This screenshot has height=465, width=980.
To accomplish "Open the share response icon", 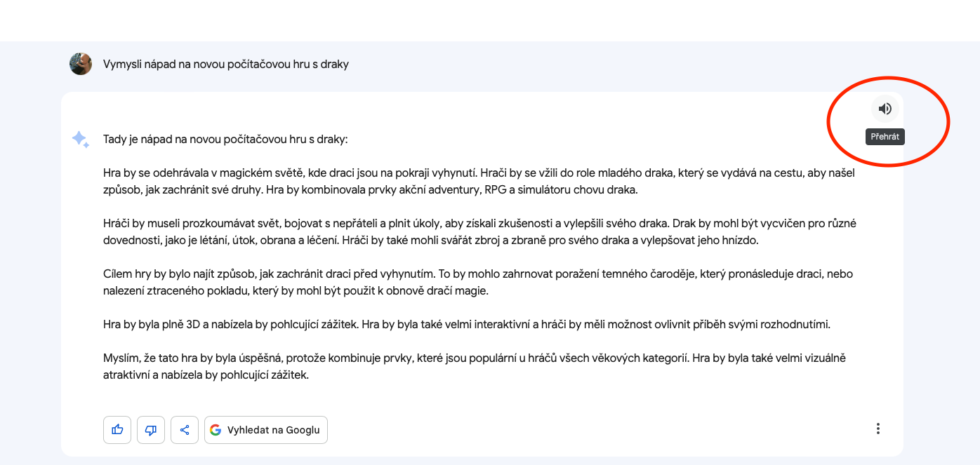I will (185, 430).
